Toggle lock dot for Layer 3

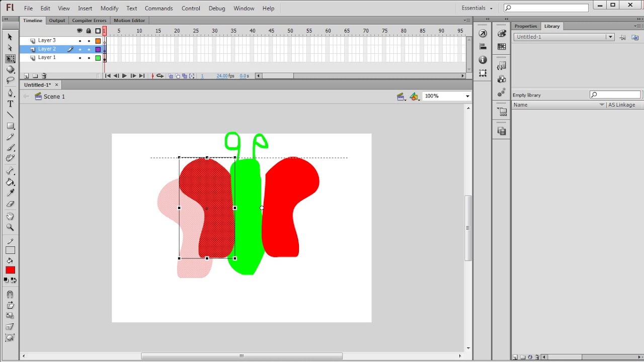point(89,41)
